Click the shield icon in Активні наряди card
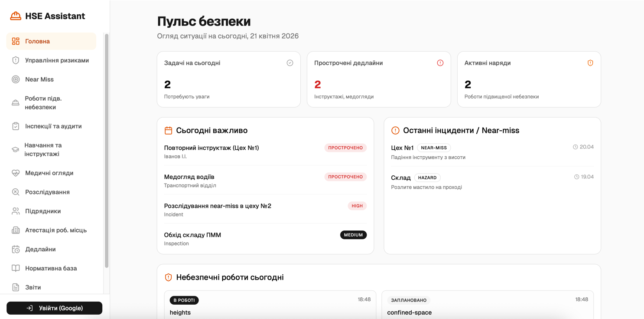The image size is (644, 319). (590, 63)
